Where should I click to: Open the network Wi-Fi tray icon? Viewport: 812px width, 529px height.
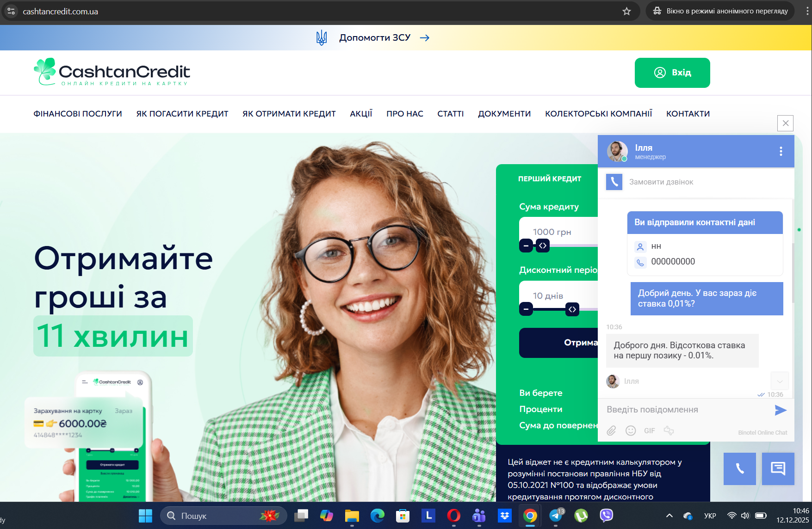(x=731, y=516)
